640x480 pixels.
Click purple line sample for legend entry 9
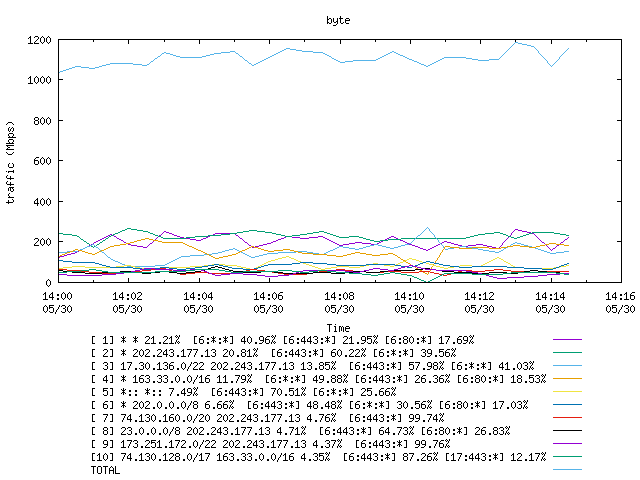point(567,444)
